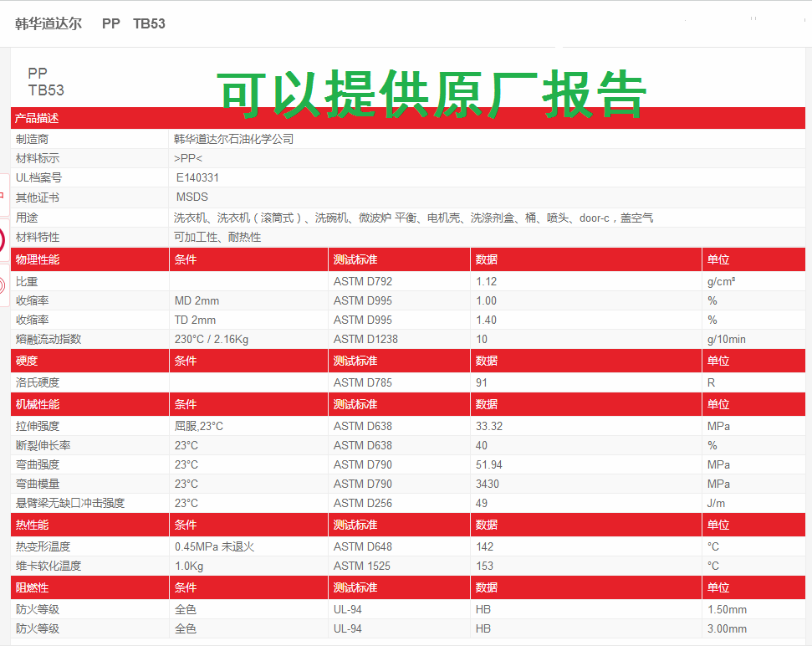Click the condition 屈服,23°C
The image size is (812, 646).
click(x=199, y=426)
